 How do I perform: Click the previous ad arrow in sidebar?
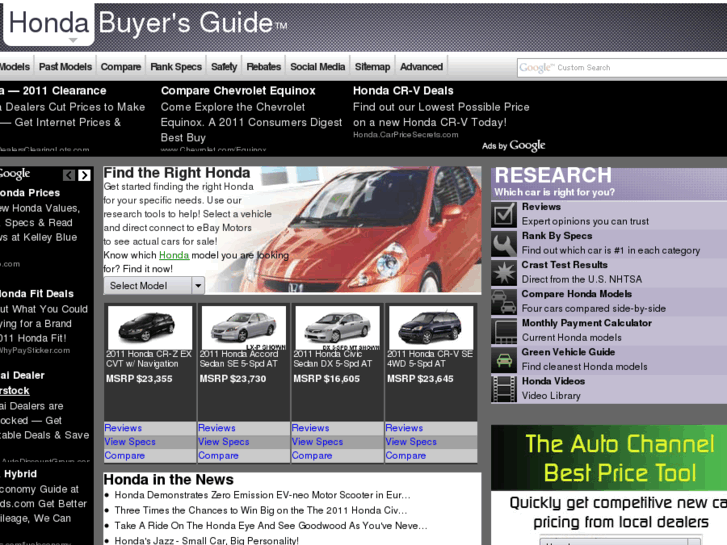tap(69, 175)
